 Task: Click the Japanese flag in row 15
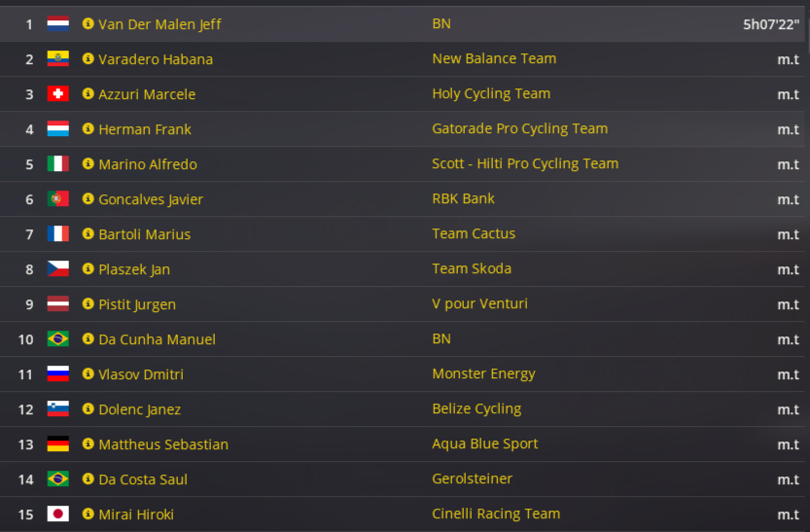58,514
